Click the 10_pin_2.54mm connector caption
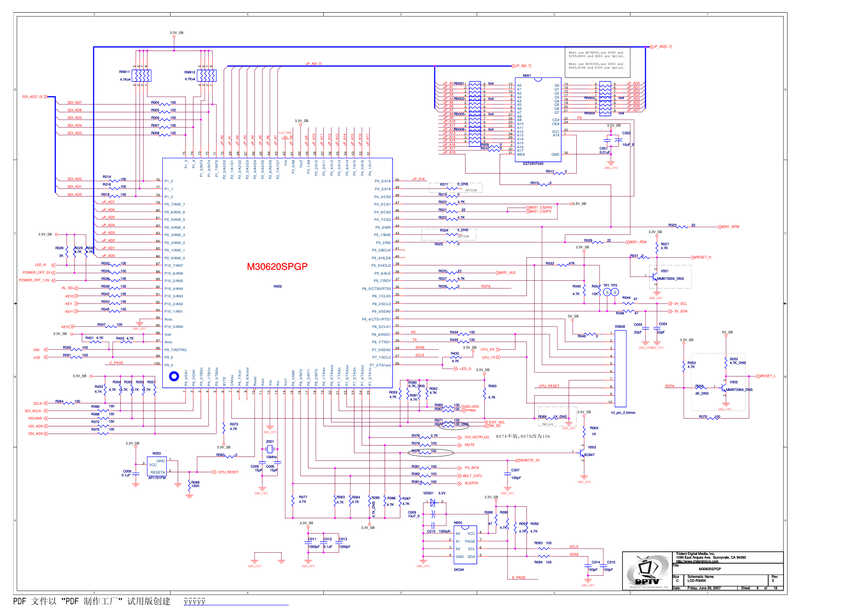Image resolution: width=868 pixels, height=613 pixels. coord(623,413)
